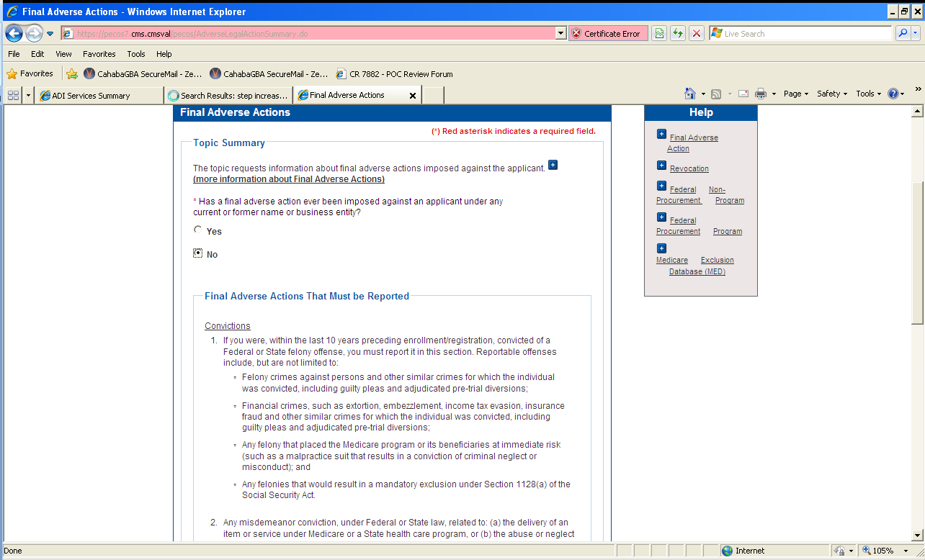Click the page scrollbar up arrow
925x560 pixels.
tap(918, 112)
